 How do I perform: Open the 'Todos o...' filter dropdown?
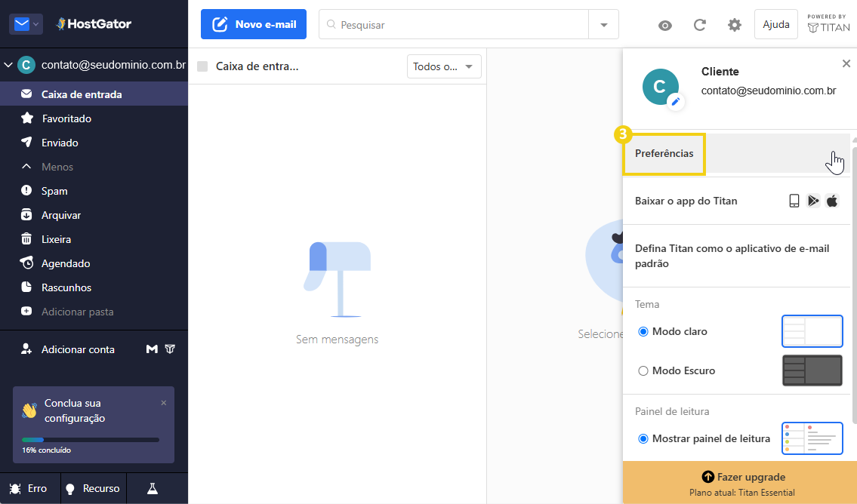point(444,66)
